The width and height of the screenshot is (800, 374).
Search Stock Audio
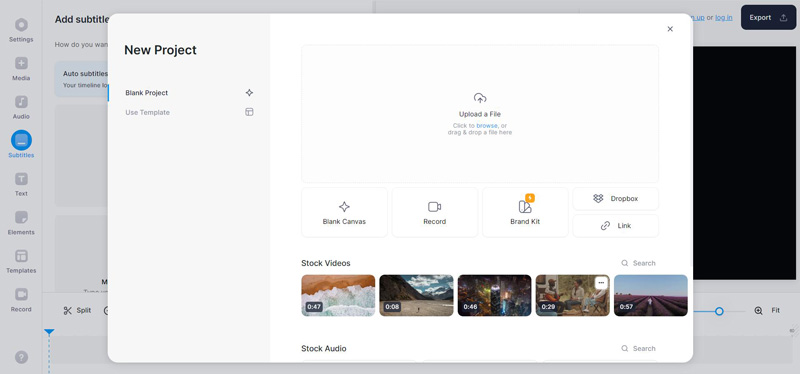(638, 348)
